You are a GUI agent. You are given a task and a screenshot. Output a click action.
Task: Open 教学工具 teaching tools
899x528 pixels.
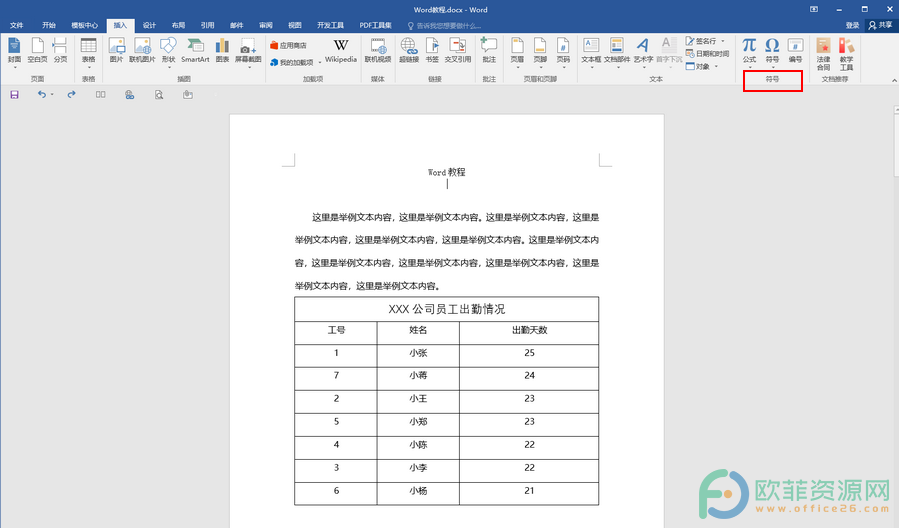click(846, 54)
